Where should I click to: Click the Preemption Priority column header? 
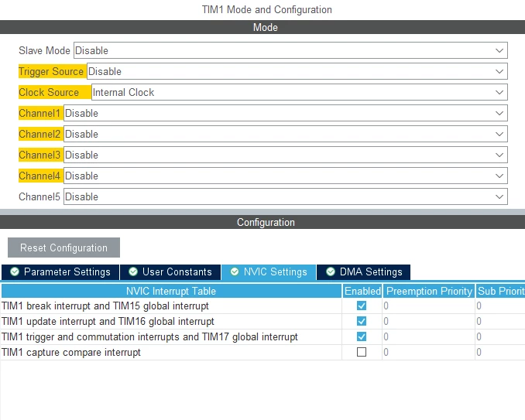tap(429, 291)
